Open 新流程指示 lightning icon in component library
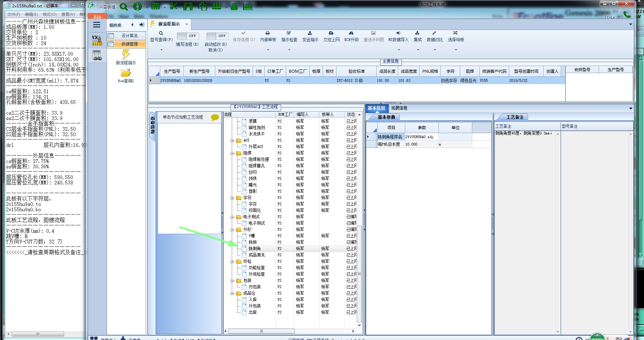Image resolution: width=644 pixels, height=340 pixels. point(126,54)
